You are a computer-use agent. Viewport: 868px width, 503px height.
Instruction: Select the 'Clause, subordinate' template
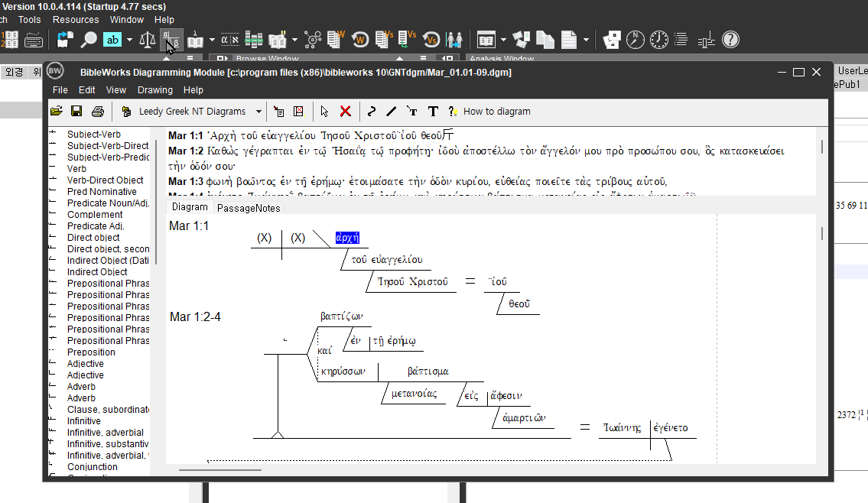[x=108, y=410]
